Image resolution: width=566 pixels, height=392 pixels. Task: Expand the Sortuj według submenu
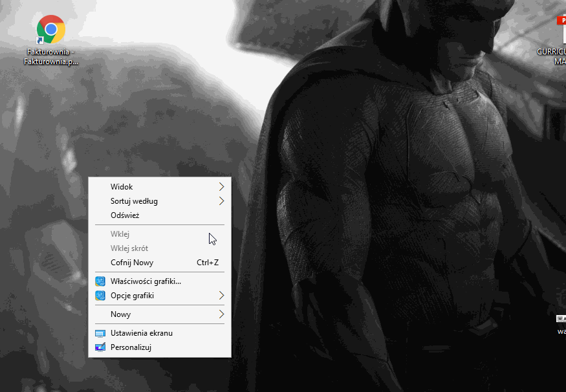click(x=221, y=201)
